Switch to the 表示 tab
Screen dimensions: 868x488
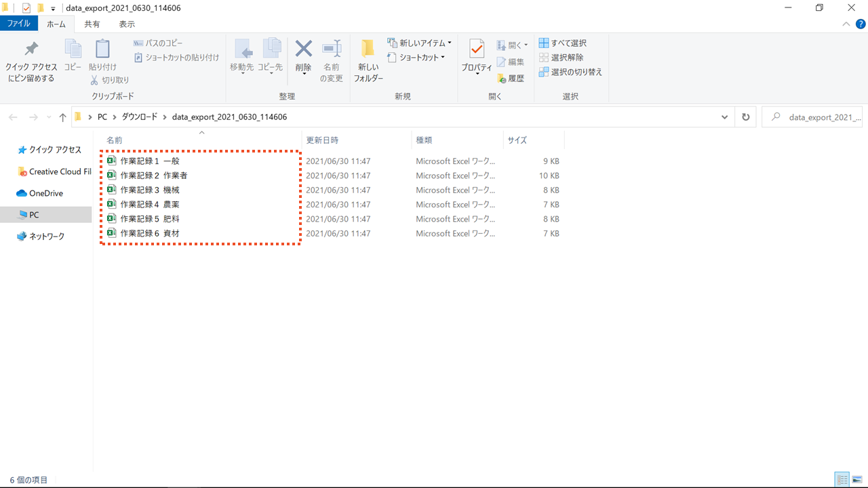point(127,24)
